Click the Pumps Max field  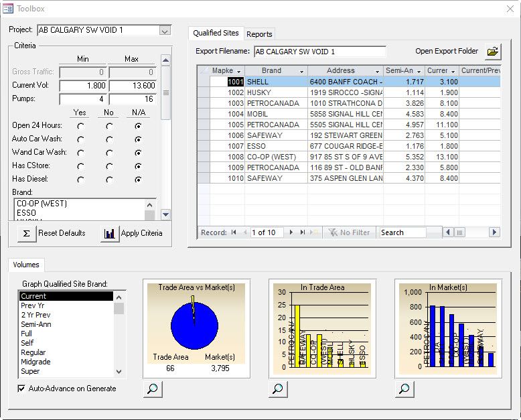pos(132,98)
